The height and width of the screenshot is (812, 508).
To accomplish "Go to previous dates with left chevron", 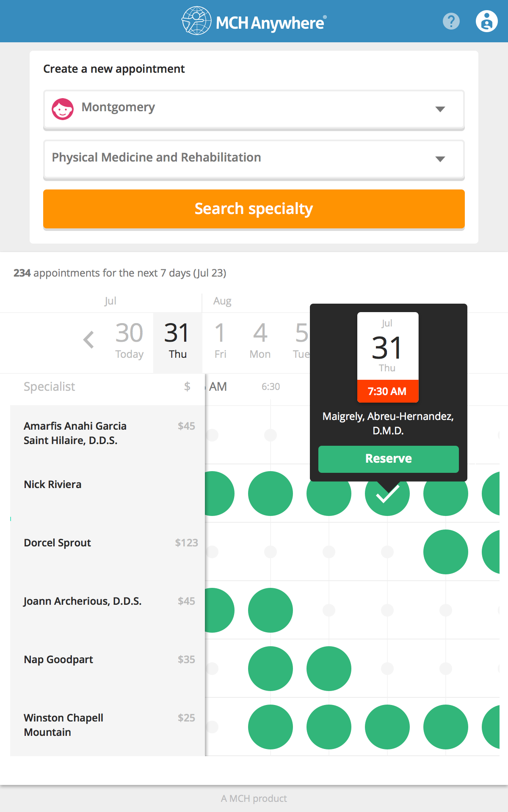I will 89,340.
